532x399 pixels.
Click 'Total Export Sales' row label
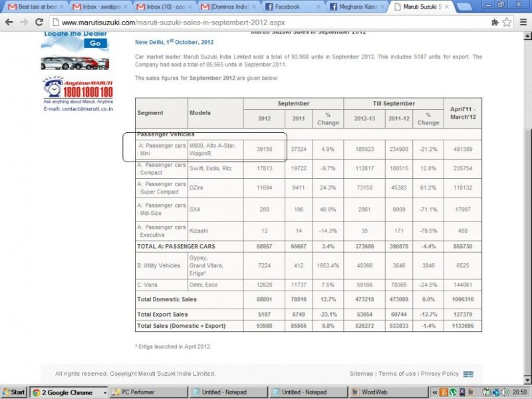[x=162, y=315]
